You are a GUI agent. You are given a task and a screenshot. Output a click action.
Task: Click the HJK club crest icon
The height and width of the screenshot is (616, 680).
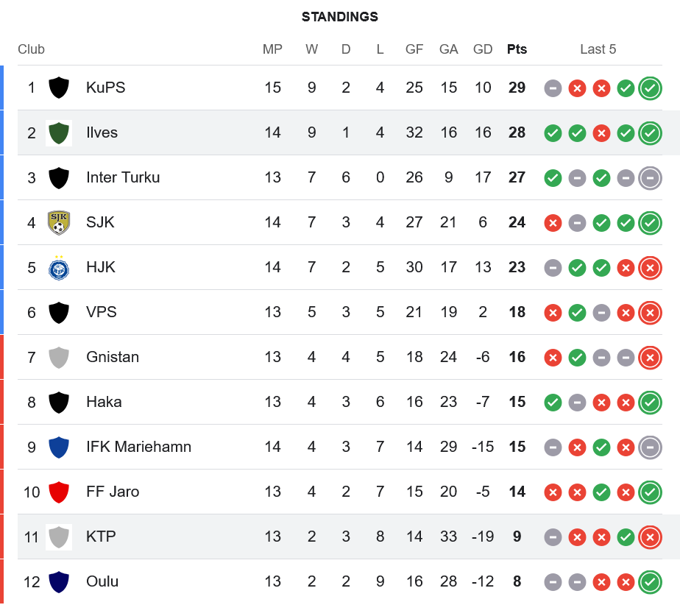click(59, 267)
